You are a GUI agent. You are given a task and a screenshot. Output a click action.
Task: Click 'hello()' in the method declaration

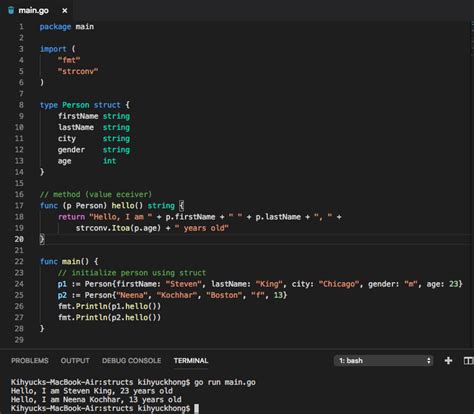pos(127,206)
